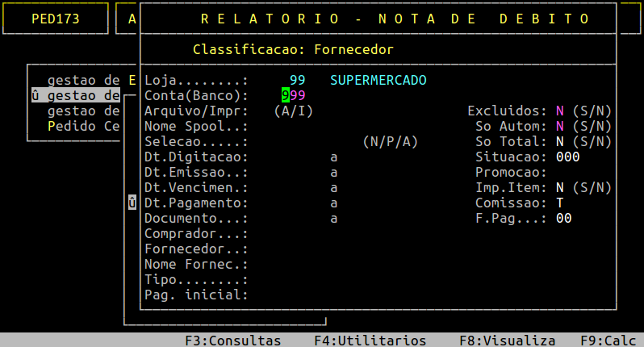The width and height of the screenshot is (644, 347).
Task: Click the Situacao field value 000
Action: tap(567, 157)
